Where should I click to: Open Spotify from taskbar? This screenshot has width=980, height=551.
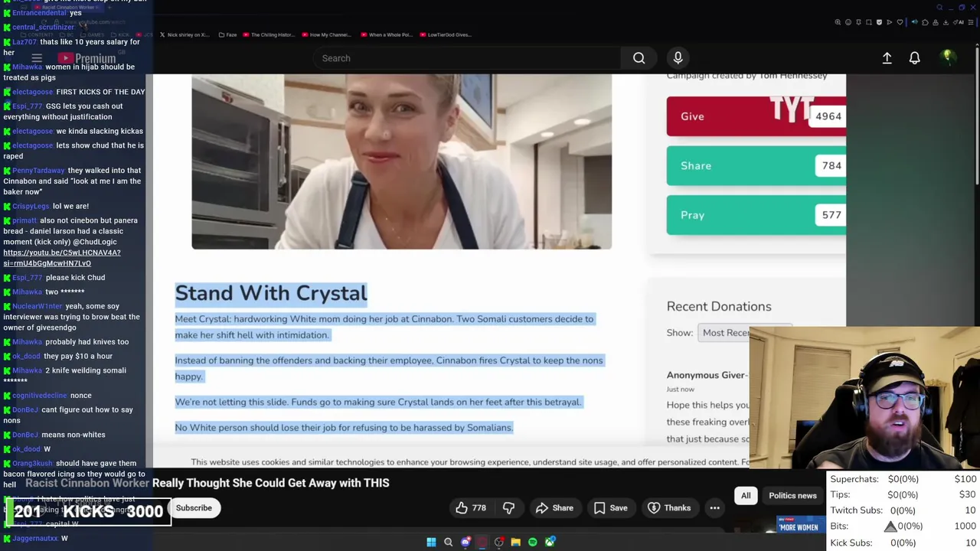(x=533, y=542)
